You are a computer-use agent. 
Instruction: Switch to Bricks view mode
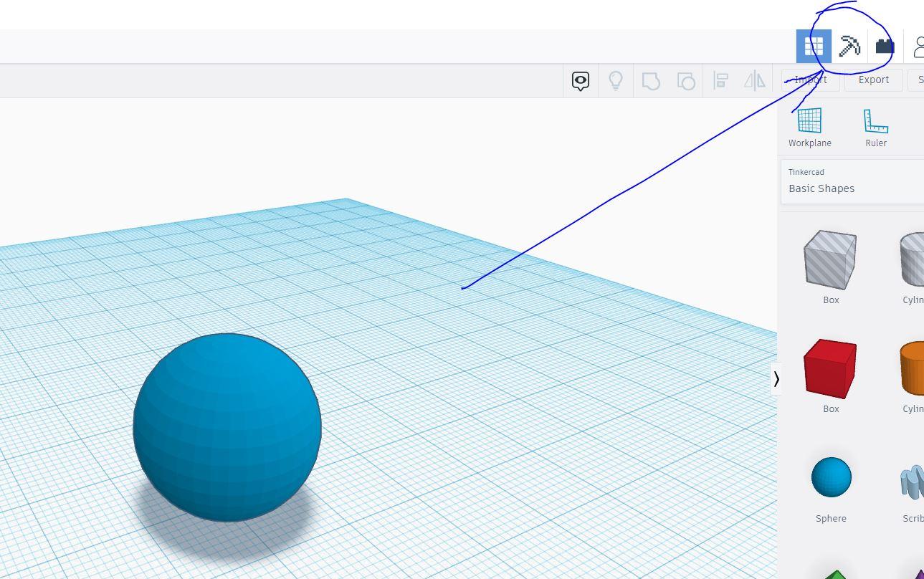tap(885, 46)
